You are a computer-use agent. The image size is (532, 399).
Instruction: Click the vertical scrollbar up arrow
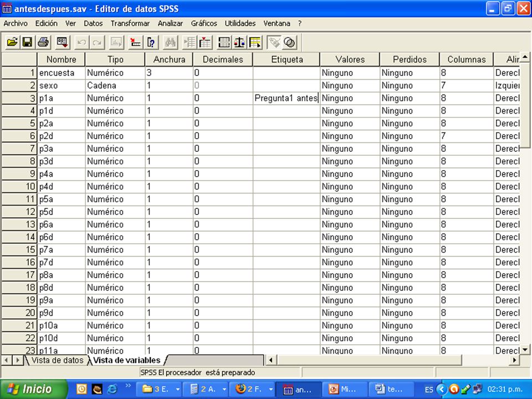(525, 57)
